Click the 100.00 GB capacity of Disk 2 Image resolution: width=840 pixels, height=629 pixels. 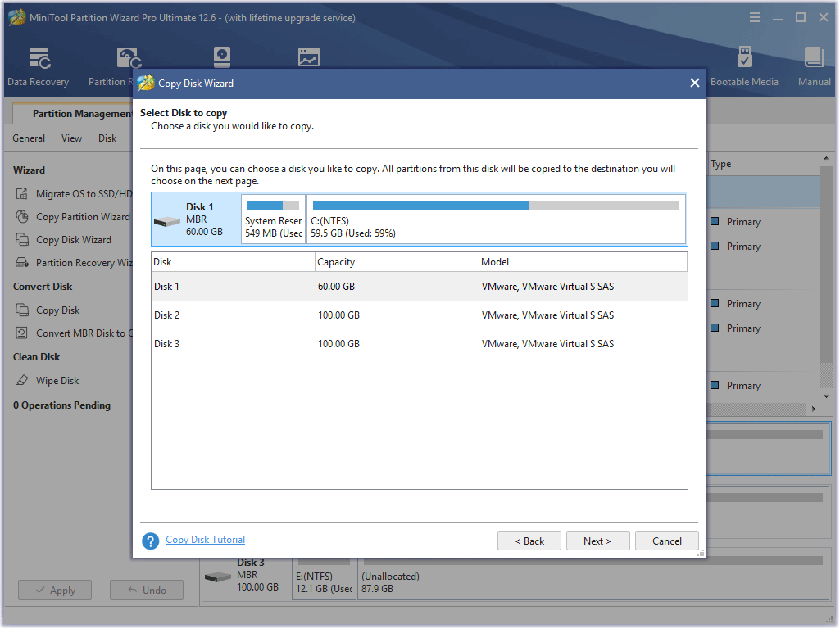click(338, 315)
